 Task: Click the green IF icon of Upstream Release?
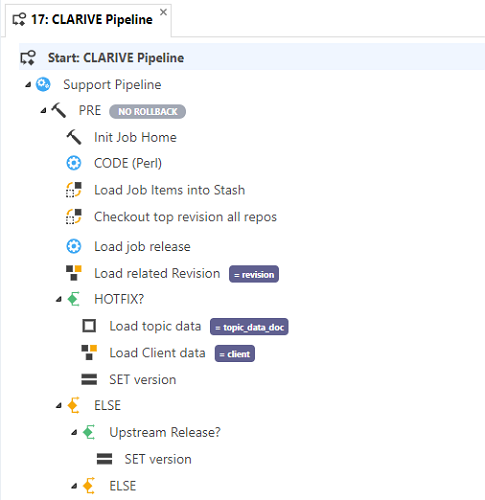(89, 432)
